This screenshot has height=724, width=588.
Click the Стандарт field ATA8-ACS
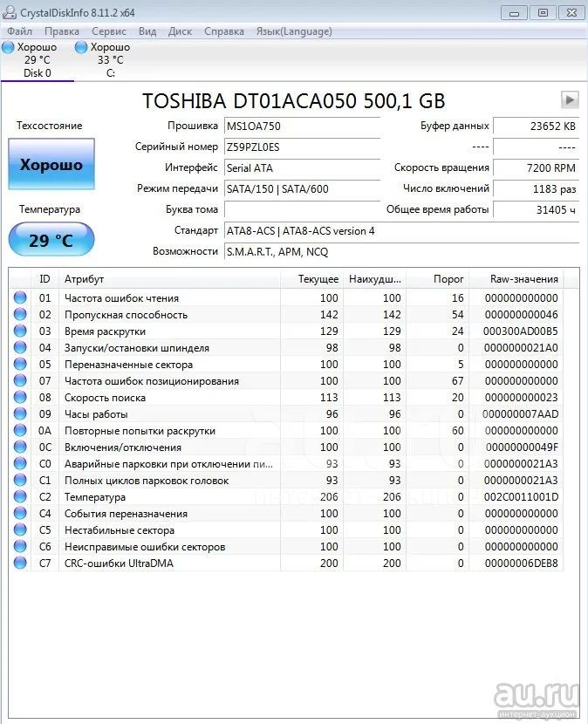coord(401,231)
